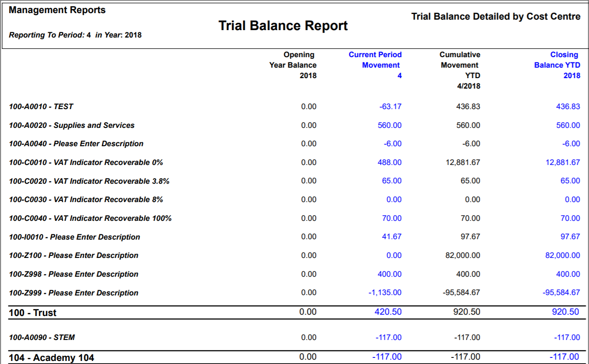
Task: Select the Opening Year Balance column header
Action: pos(293,65)
